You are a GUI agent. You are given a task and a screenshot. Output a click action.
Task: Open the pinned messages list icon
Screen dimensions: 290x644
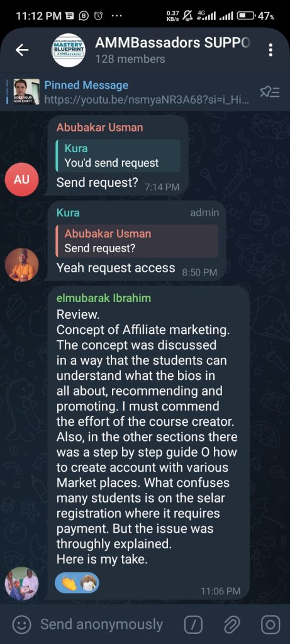(x=270, y=92)
